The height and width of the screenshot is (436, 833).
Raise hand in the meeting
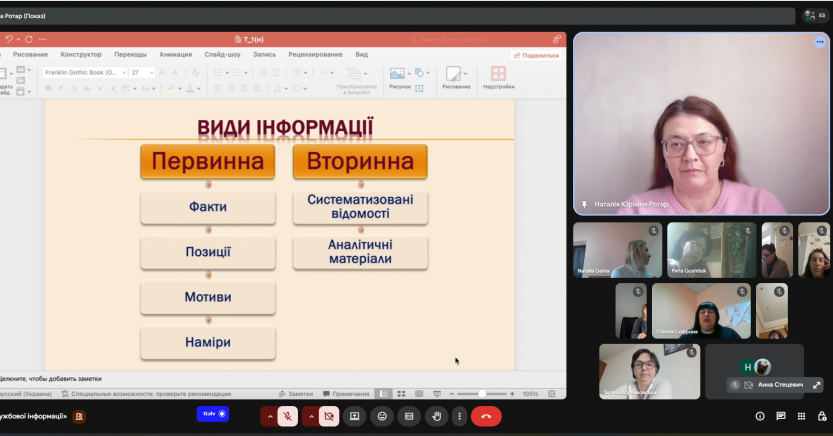[435, 416]
